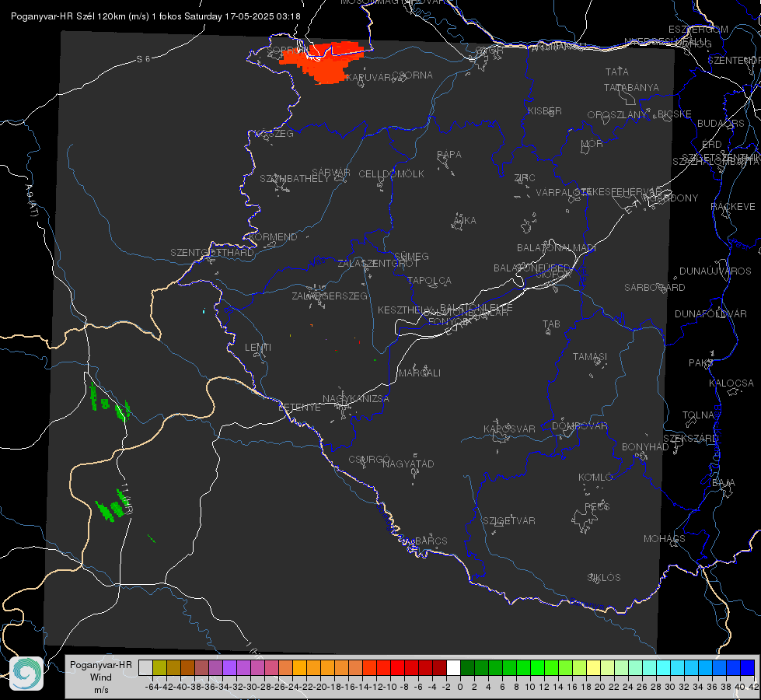Select the BARCS label
761x700 pixels.
click(431, 541)
